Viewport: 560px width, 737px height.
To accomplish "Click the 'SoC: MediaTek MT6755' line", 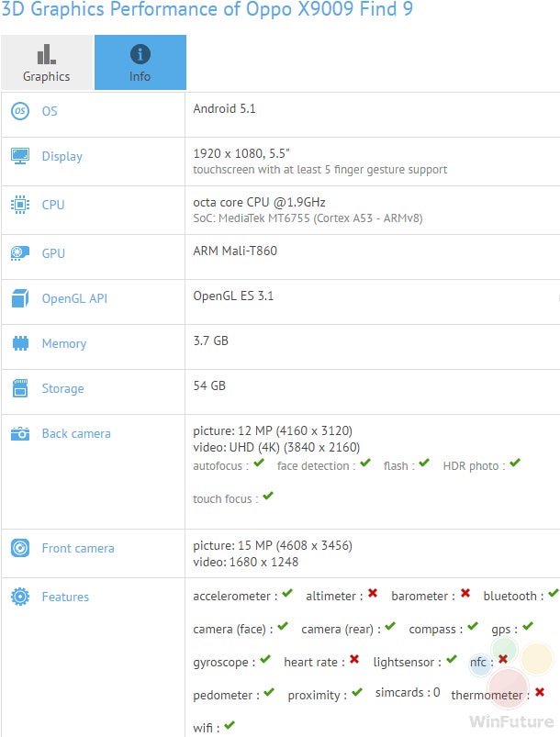I will pyautogui.click(x=308, y=218).
